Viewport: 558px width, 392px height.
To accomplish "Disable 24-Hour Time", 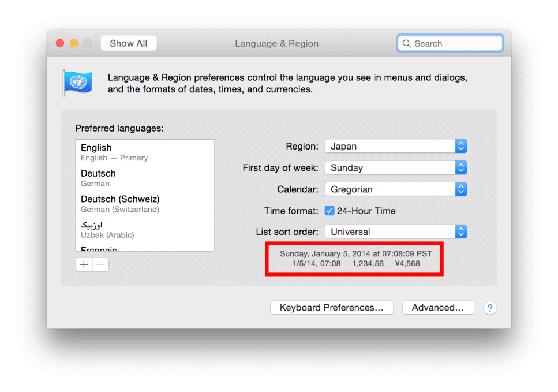I will pyautogui.click(x=329, y=211).
